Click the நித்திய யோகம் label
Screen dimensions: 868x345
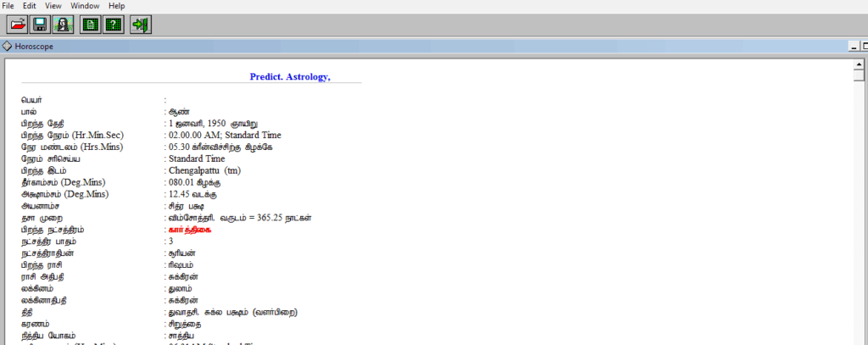pyautogui.click(x=48, y=336)
